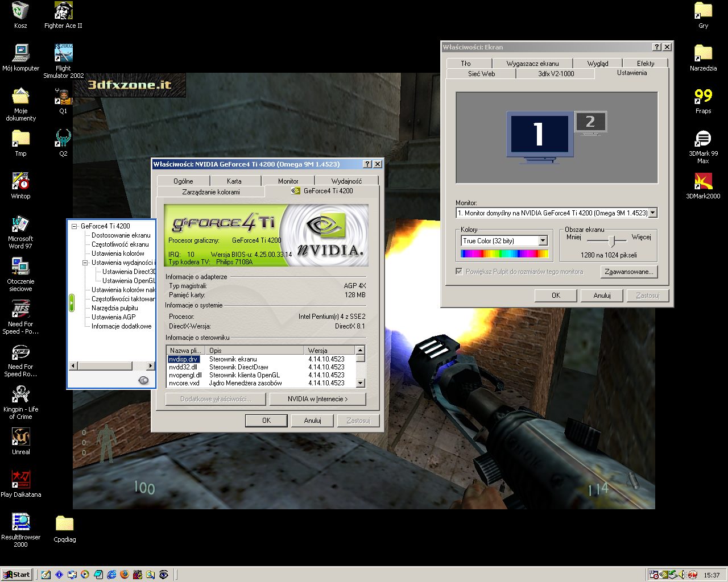Open the 'Wygaszacz ekranu' tab

point(535,63)
